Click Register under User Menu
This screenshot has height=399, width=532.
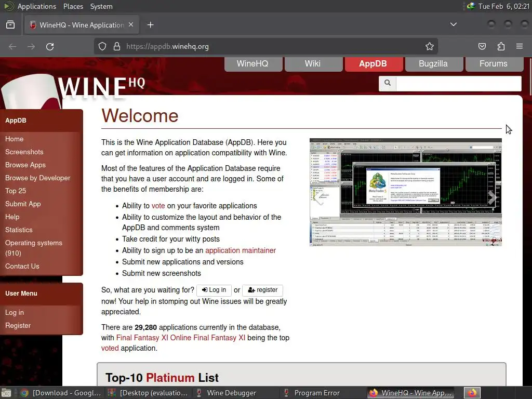18,325
